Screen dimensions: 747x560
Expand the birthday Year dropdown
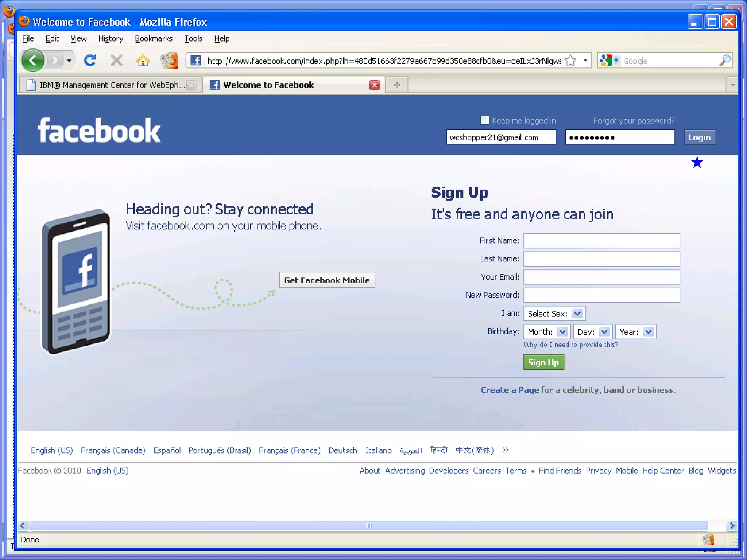pos(635,332)
